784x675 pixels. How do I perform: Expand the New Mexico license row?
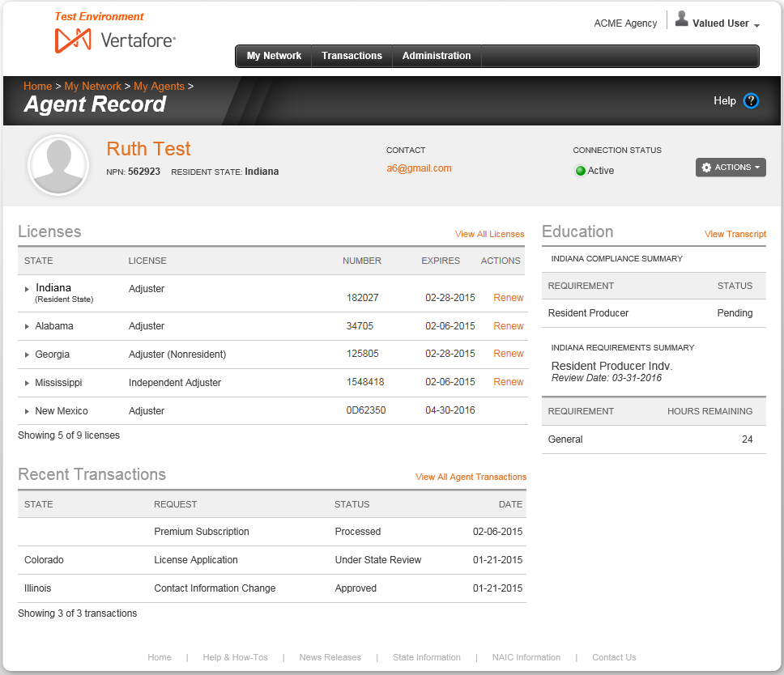coord(27,410)
